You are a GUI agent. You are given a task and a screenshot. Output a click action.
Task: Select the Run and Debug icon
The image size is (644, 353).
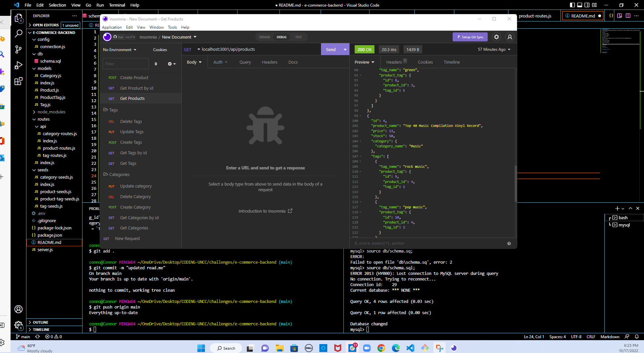(x=18, y=65)
